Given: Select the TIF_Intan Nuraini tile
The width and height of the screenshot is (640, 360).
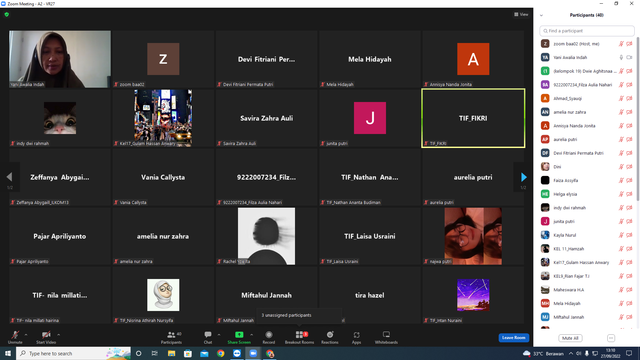Looking at the screenshot, I should pos(473,295).
